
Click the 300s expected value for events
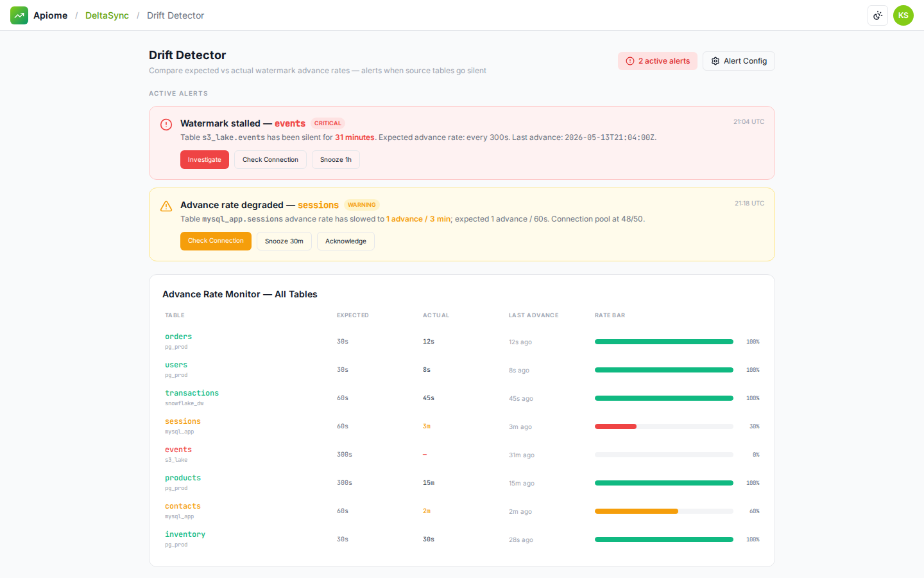[345, 455]
